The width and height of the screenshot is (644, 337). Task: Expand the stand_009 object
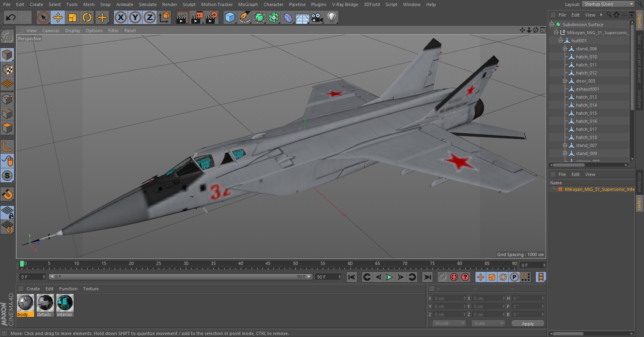565,153
